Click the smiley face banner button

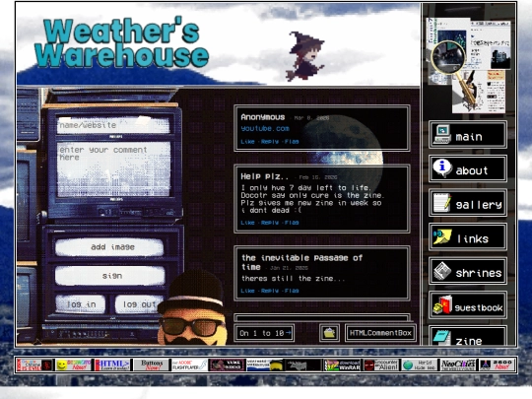coord(73,366)
